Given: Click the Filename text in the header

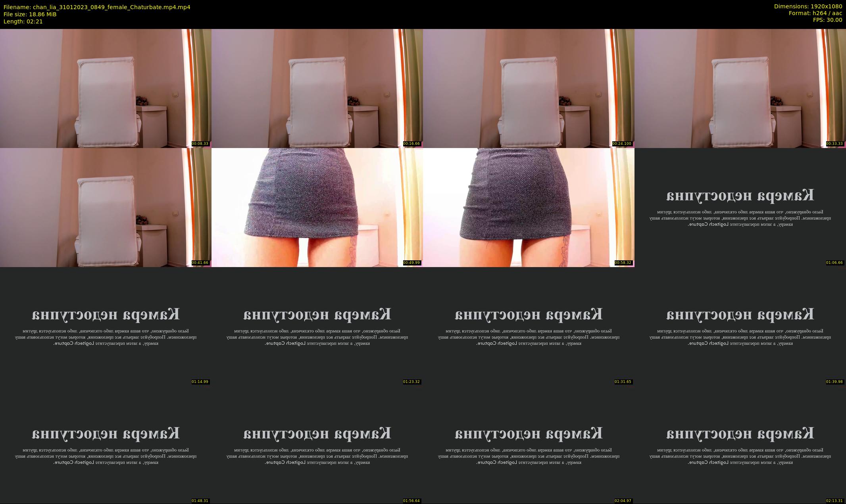Looking at the screenshot, I should tap(97, 7).
